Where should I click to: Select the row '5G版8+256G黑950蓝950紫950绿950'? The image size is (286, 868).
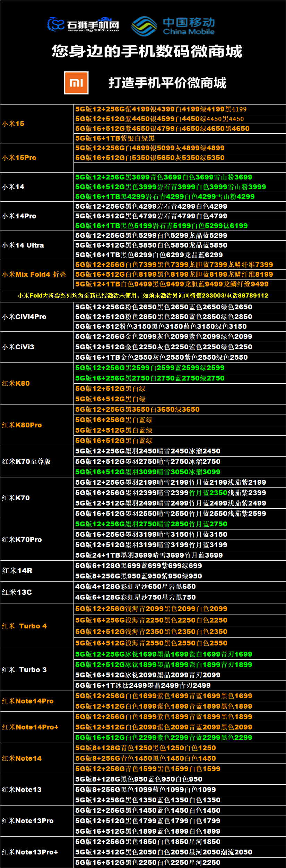click(x=180, y=576)
